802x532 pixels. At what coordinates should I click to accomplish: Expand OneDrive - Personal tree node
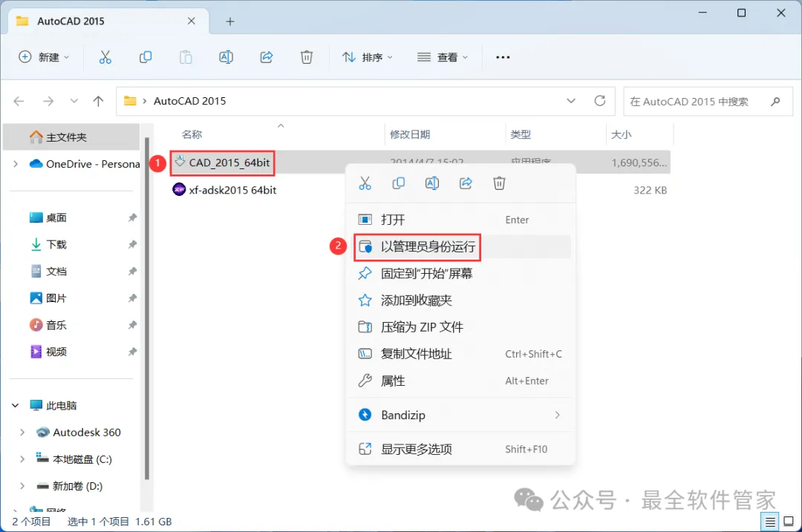(16, 164)
